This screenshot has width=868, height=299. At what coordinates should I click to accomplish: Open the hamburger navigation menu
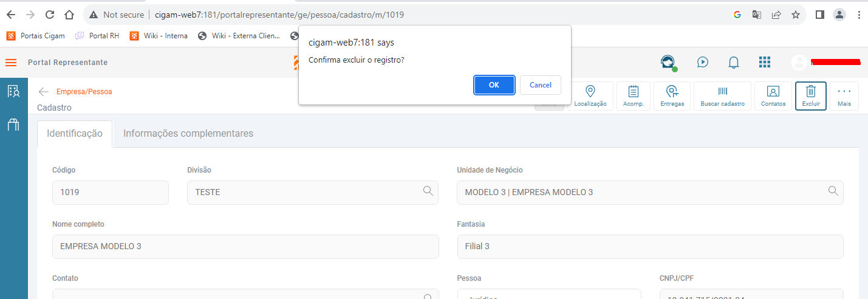tap(11, 63)
